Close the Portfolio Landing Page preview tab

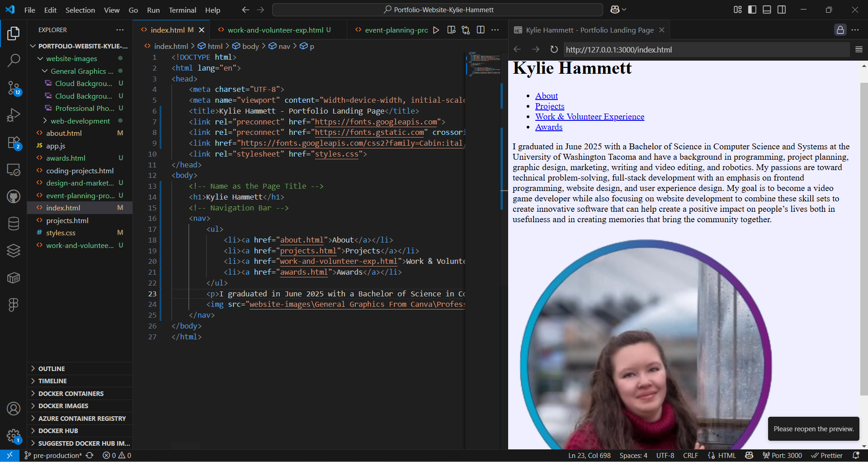[x=662, y=30]
